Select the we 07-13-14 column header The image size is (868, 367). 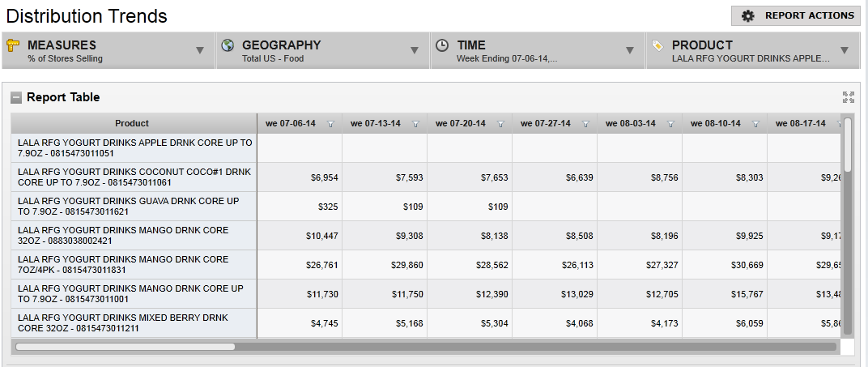tap(375, 124)
